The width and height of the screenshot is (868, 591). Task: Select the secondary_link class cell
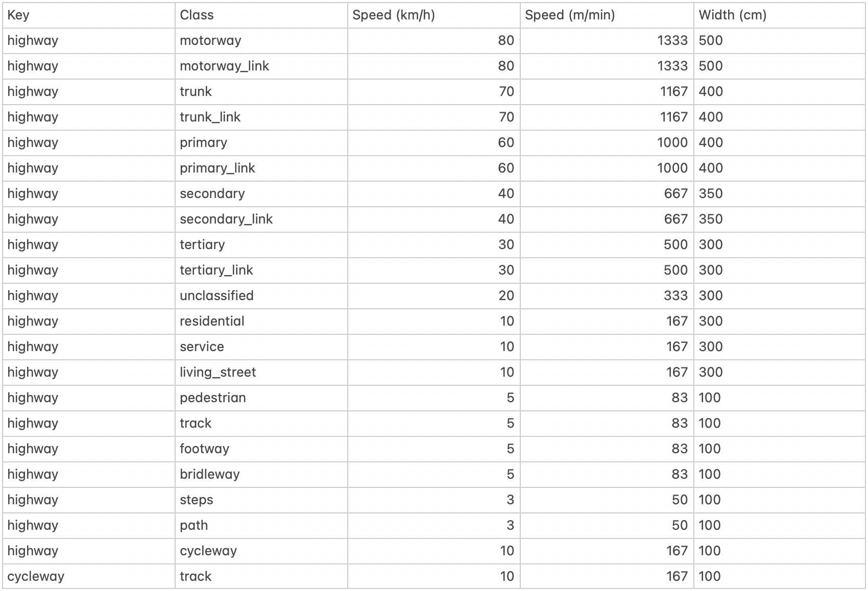click(226, 219)
